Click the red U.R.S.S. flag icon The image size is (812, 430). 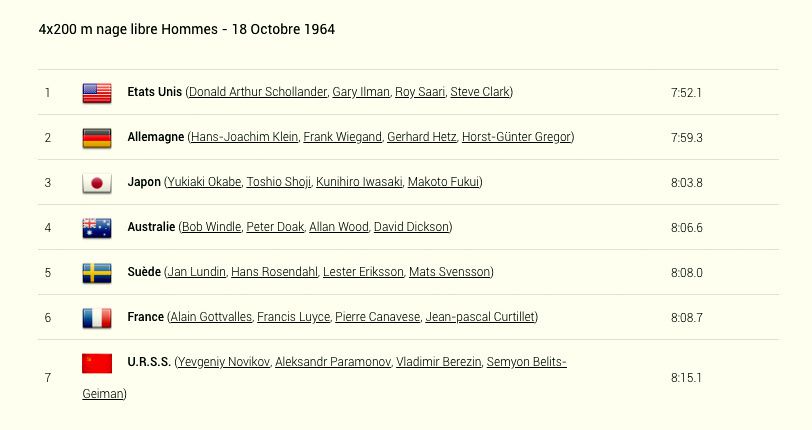pyautogui.click(x=97, y=363)
